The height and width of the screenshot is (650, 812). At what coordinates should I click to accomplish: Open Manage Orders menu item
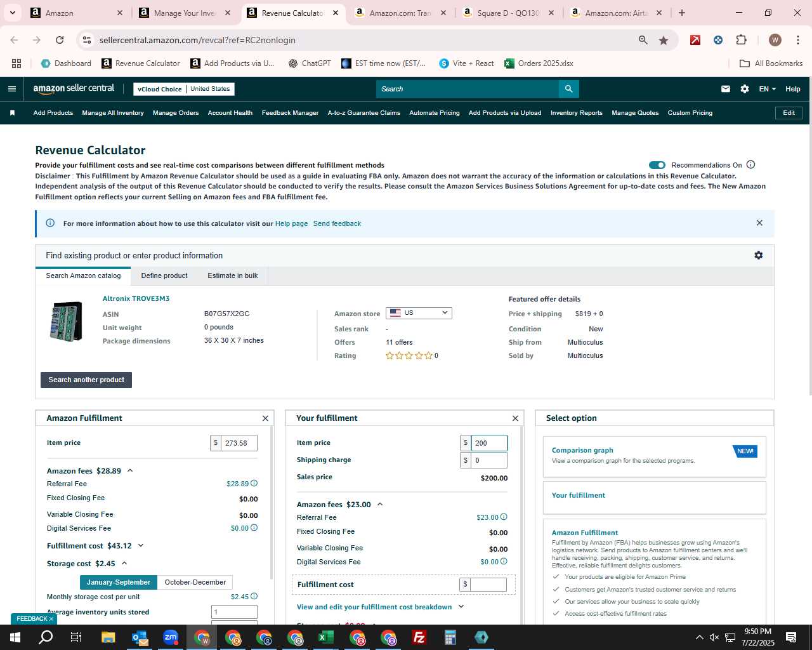tap(176, 113)
